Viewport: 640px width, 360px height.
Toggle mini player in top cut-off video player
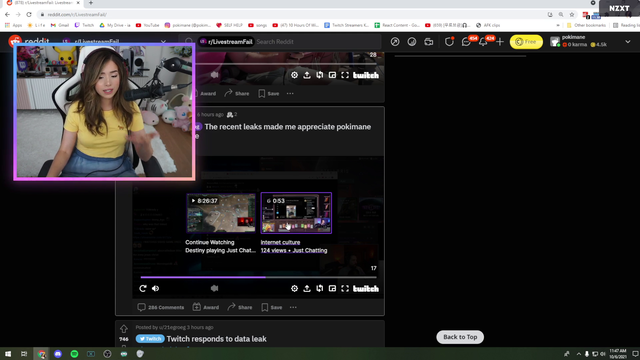tap(332, 75)
